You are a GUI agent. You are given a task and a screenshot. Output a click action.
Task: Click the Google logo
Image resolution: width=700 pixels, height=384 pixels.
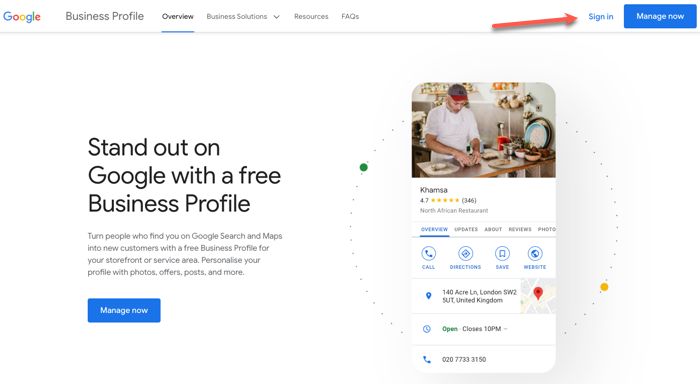point(22,17)
